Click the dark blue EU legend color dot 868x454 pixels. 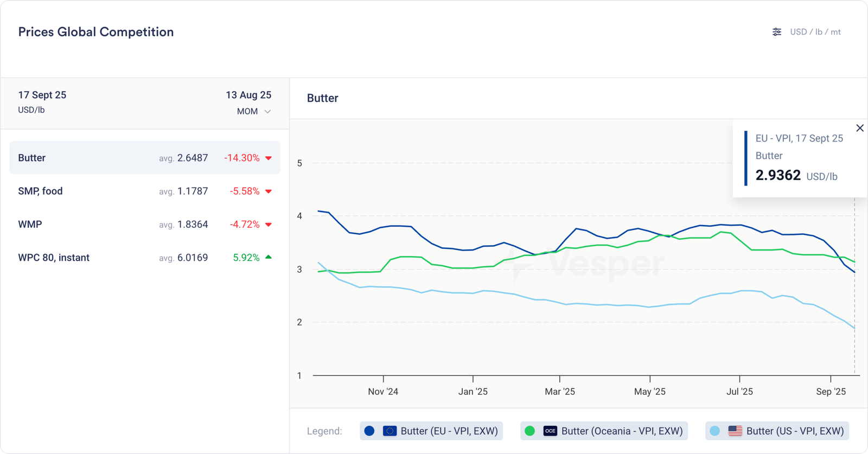[x=369, y=431]
